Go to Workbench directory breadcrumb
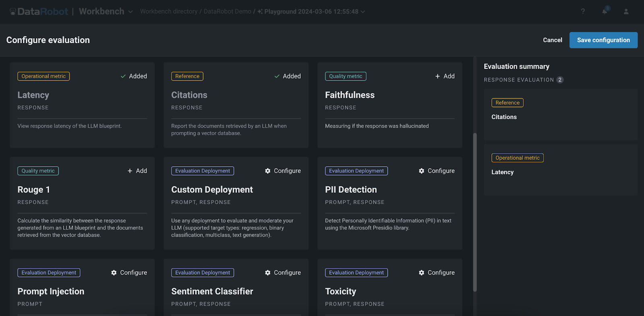644x316 pixels. pyautogui.click(x=169, y=12)
